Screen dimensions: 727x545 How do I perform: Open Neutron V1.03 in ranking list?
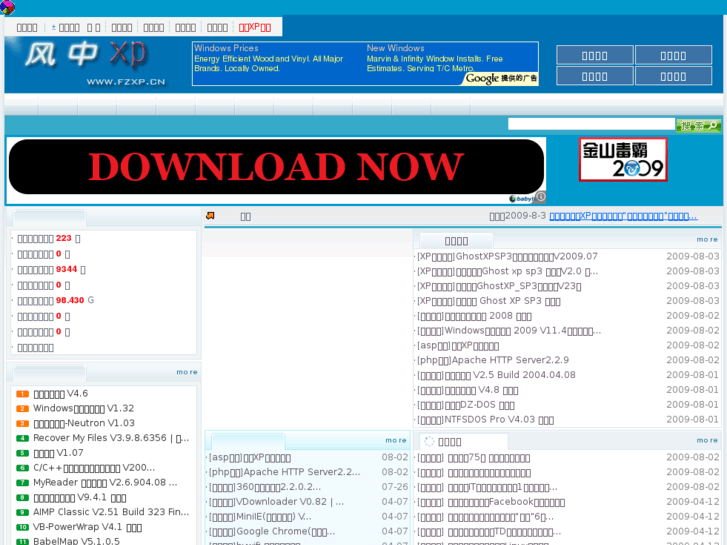84,423
